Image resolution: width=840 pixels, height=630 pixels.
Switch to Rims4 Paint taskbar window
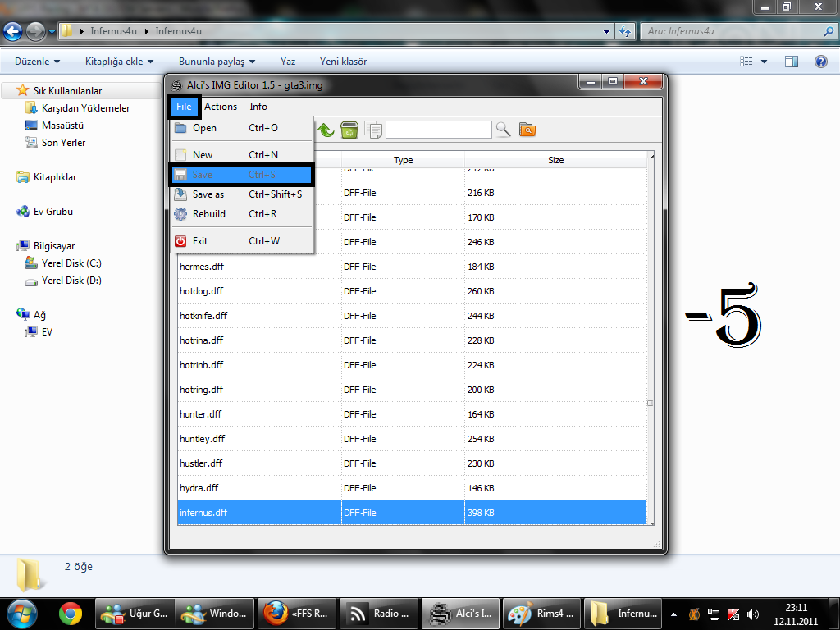coord(542,614)
